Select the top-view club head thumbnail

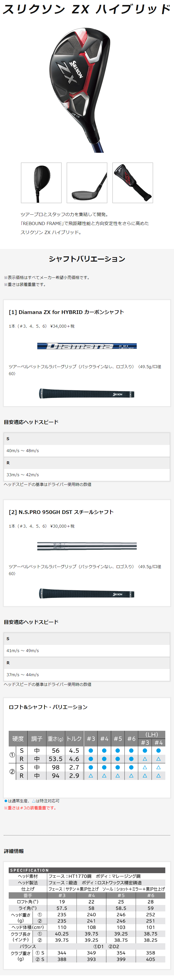(41, 183)
